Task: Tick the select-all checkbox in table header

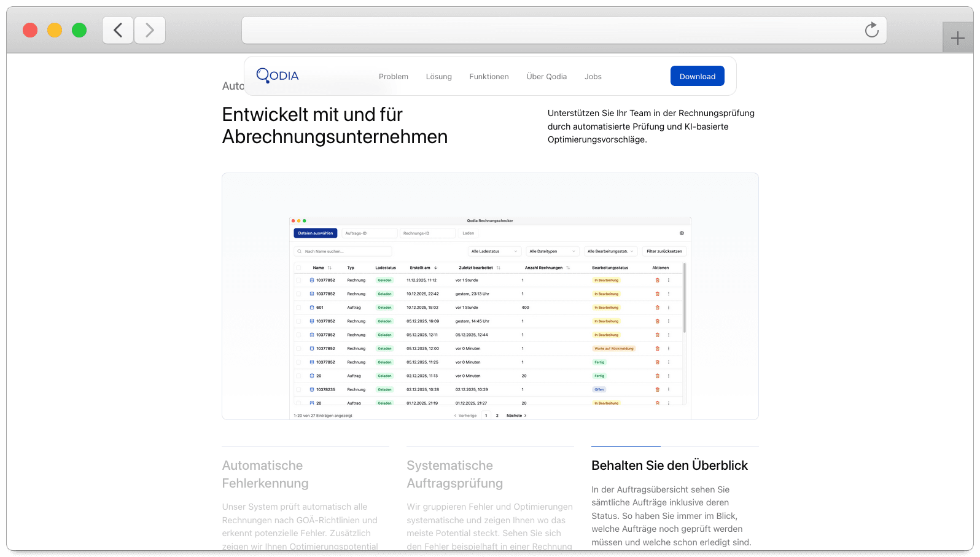Action: point(299,268)
